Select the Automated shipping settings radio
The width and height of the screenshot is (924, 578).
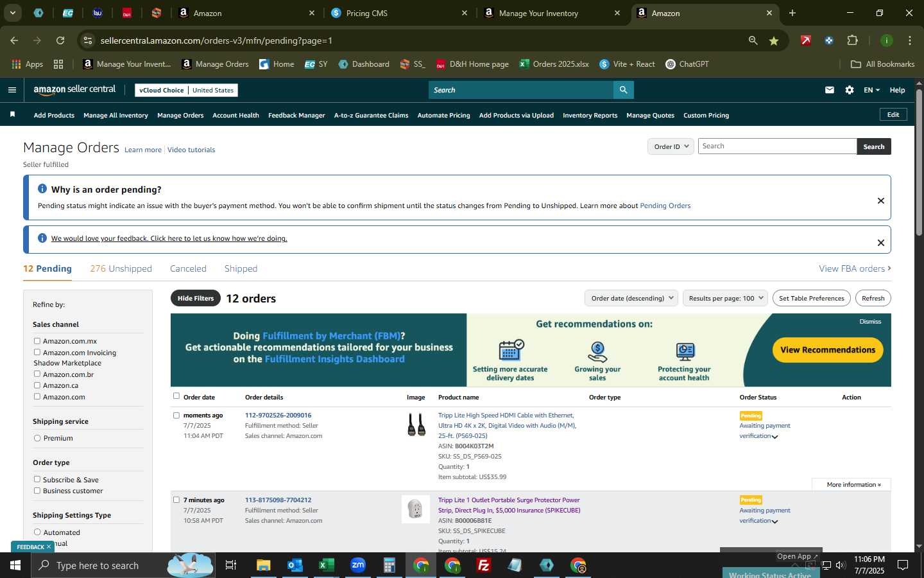pos(37,532)
